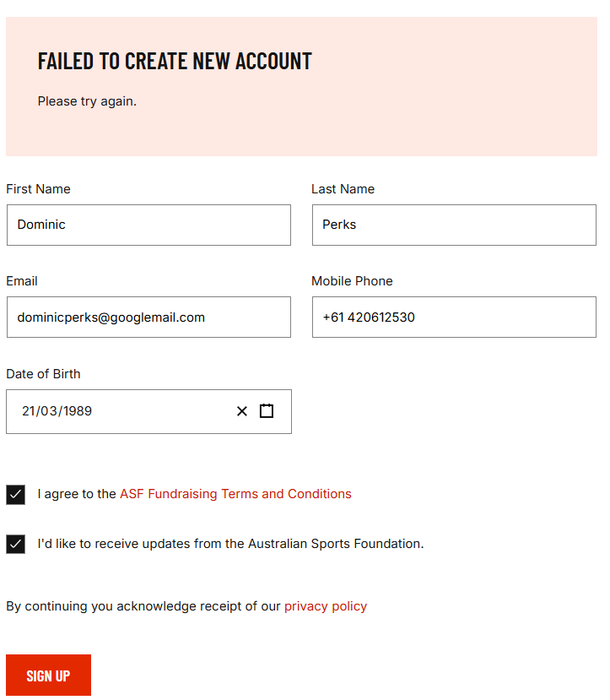Click the receive updates label text
610x700 pixels.
pyautogui.click(x=230, y=544)
